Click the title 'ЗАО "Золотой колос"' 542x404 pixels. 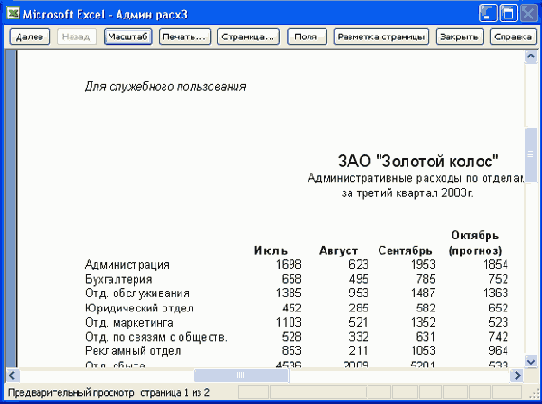tap(418, 161)
